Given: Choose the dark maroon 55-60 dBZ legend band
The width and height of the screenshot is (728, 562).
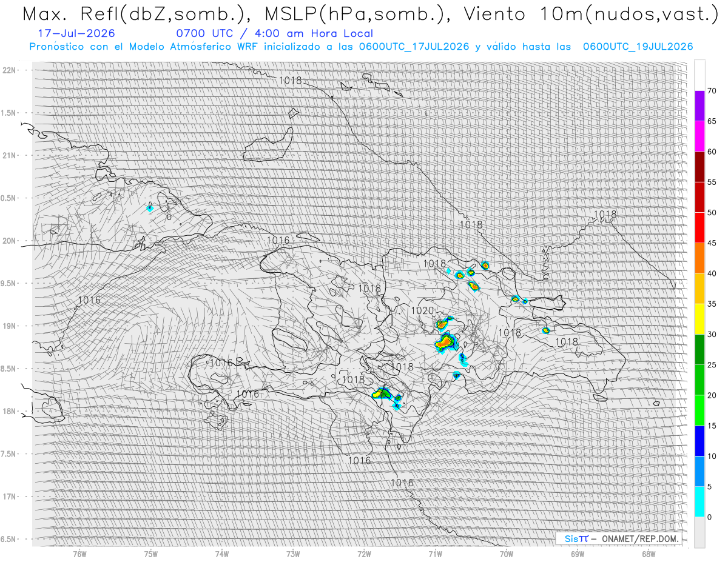Looking at the screenshot, I should [699, 167].
